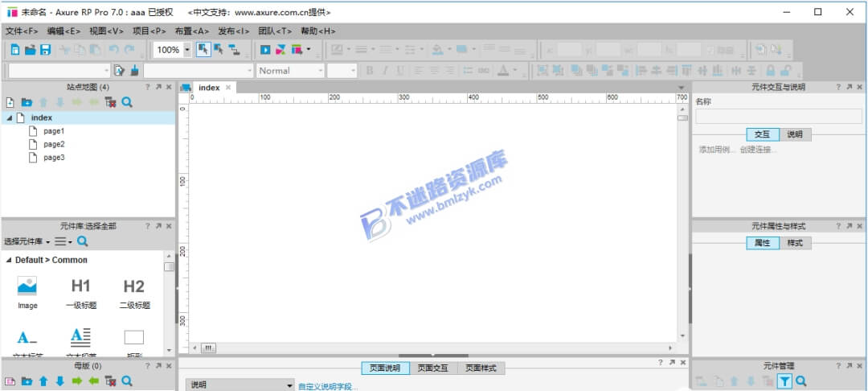Create a new file from main toolbar
Viewport: 868px width, 391px height.
pos(15,50)
